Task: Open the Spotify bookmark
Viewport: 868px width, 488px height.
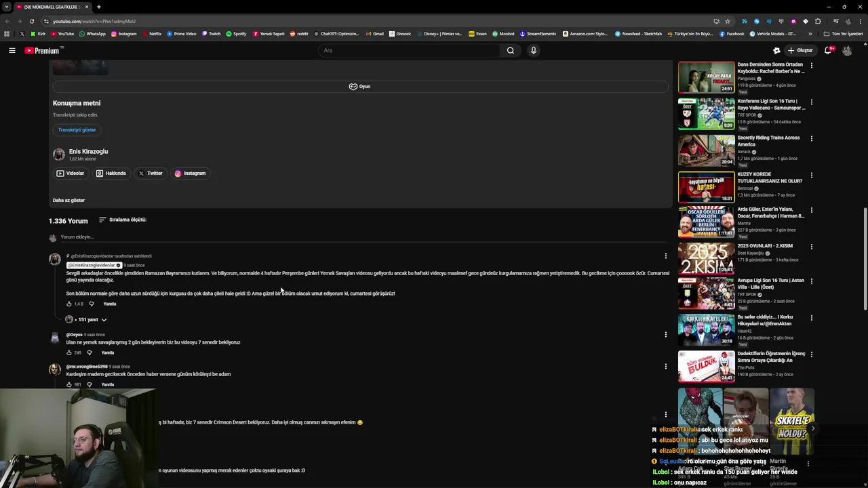Action: pyautogui.click(x=236, y=34)
